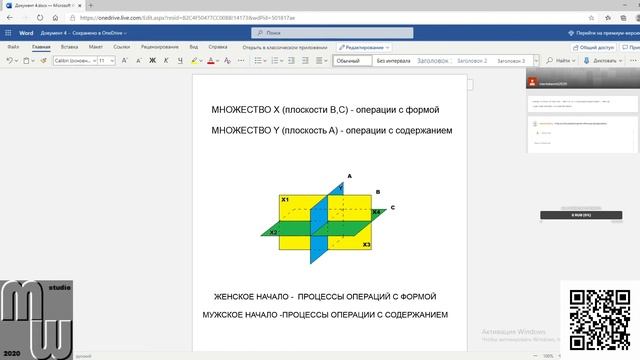Click the Undo arrow icon

[x=9, y=60]
